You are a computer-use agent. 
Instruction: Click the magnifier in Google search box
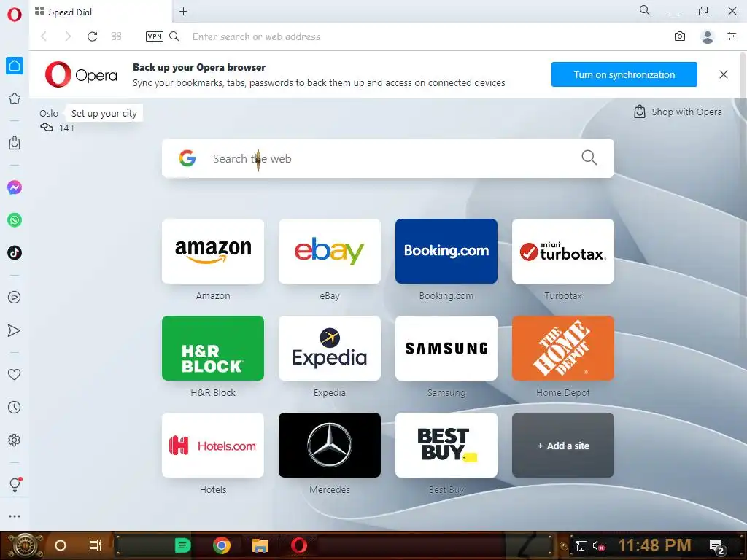tap(589, 157)
